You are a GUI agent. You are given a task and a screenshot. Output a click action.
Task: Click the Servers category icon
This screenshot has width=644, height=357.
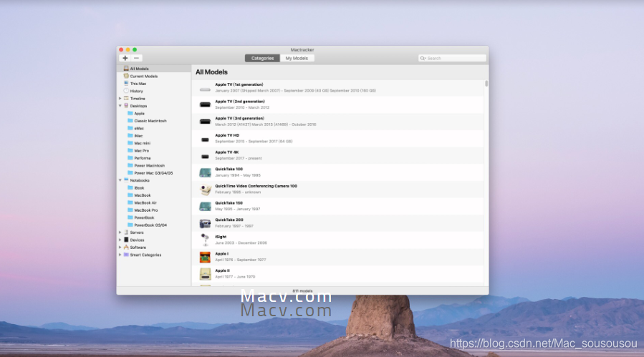pyautogui.click(x=126, y=233)
